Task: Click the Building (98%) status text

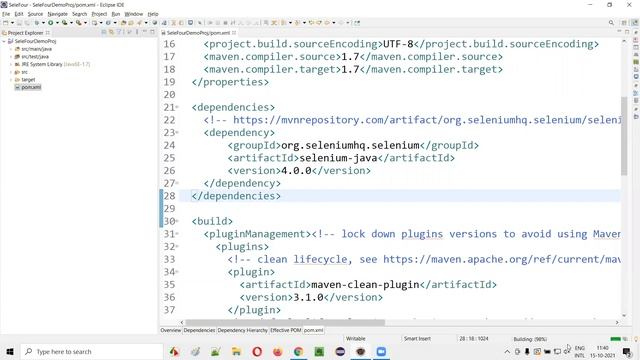Action: pos(530,339)
